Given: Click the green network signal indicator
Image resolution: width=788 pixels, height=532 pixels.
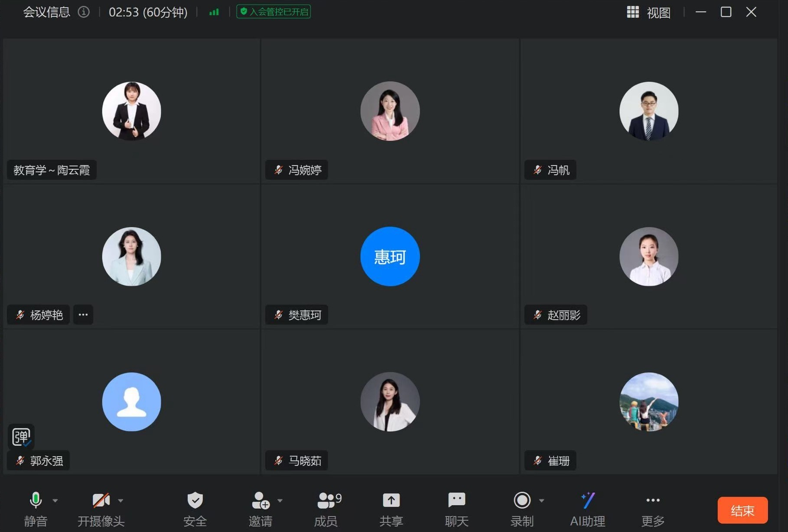Looking at the screenshot, I should click(214, 12).
